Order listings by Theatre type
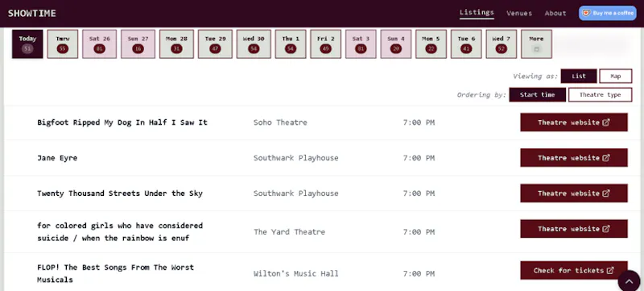 (x=600, y=94)
